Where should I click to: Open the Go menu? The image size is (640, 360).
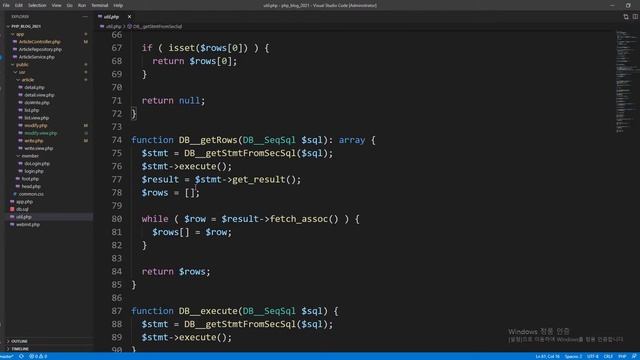coord(69,5)
